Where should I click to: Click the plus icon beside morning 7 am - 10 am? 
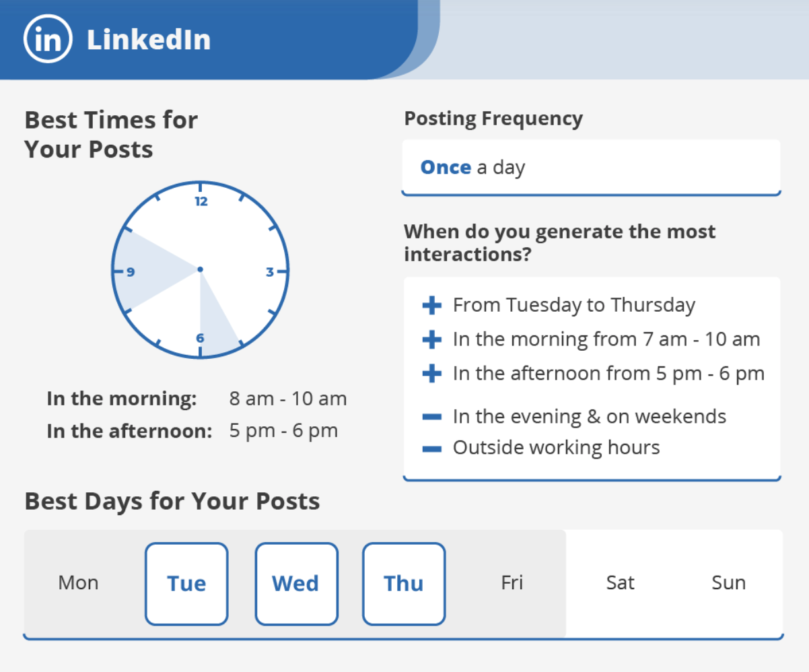pyautogui.click(x=431, y=339)
